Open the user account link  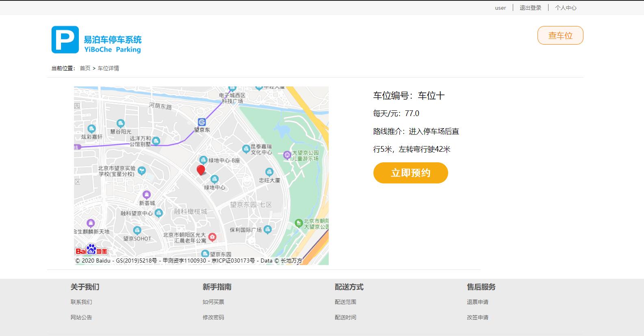(501, 8)
